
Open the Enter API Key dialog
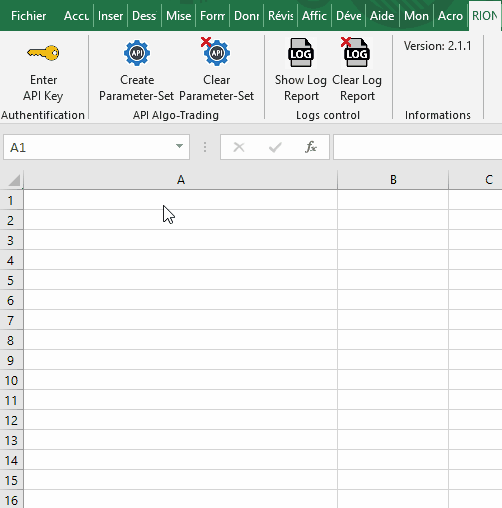tap(43, 70)
